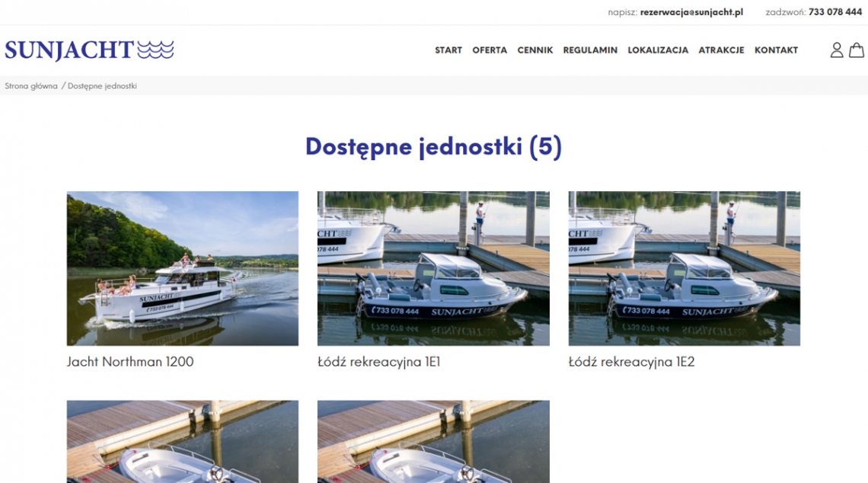This screenshot has width=868, height=483.
Task: Open the REGULAMIN page
Action: point(590,50)
